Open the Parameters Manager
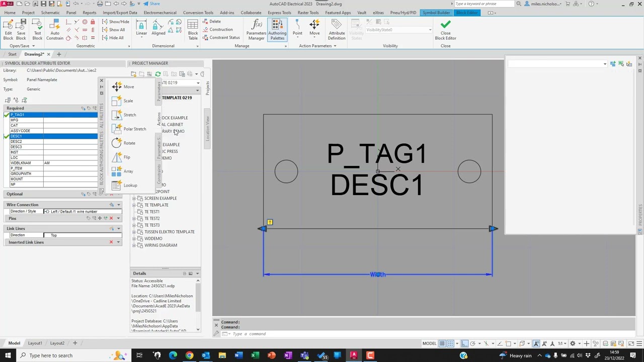The width and height of the screenshot is (644, 362). [x=256, y=30]
